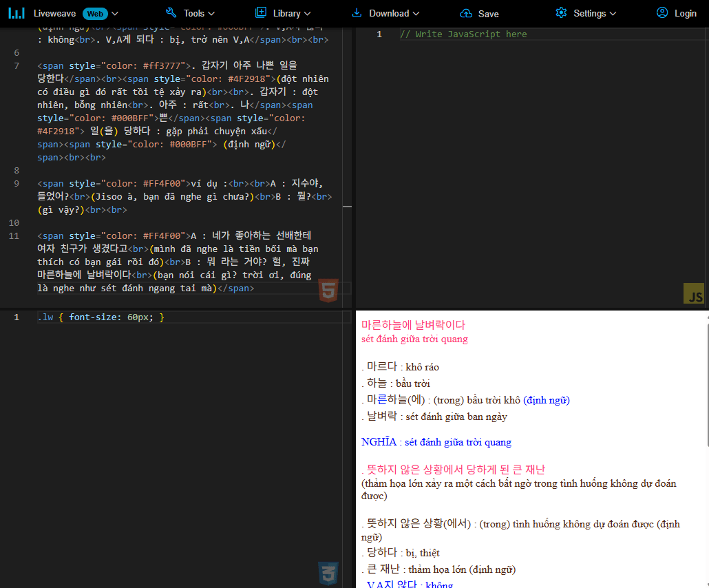The image size is (709, 588).
Task: Click the Library plus-box icon
Action: coord(261,12)
